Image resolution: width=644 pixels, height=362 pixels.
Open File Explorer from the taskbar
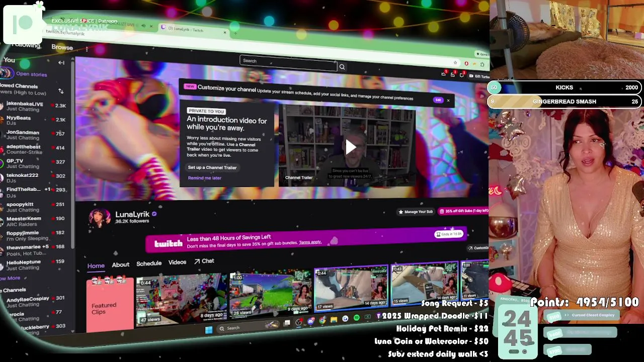334,319
